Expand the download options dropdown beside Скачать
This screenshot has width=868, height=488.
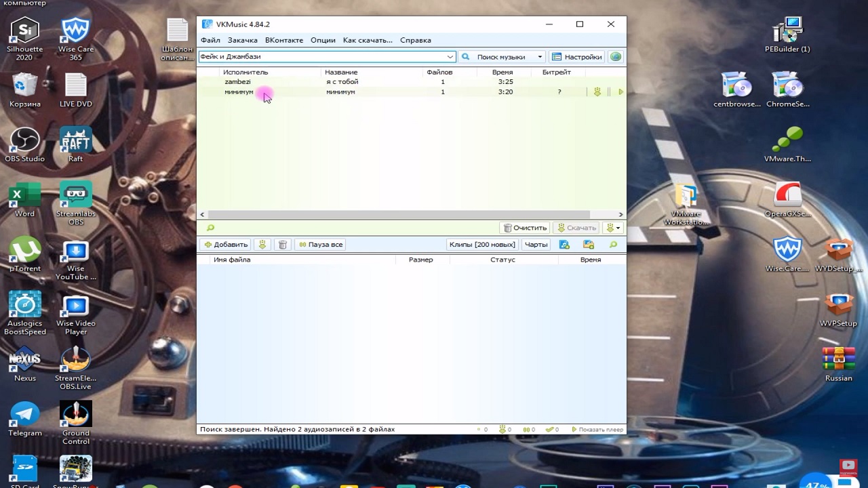613,228
